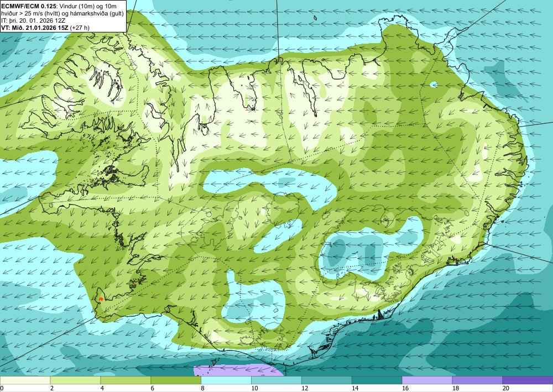
Task: Click the purple high-wind area on the south coast
Action: pyautogui.click(x=238, y=370)
